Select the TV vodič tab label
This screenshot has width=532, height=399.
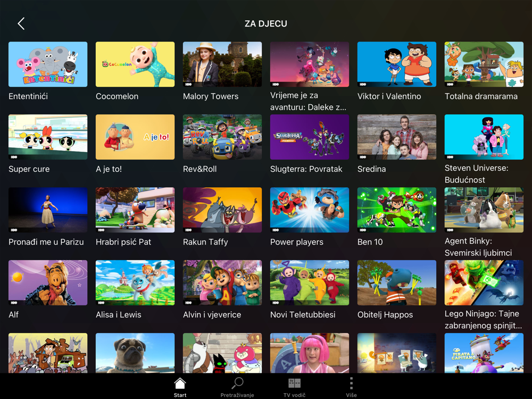(x=294, y=395)
